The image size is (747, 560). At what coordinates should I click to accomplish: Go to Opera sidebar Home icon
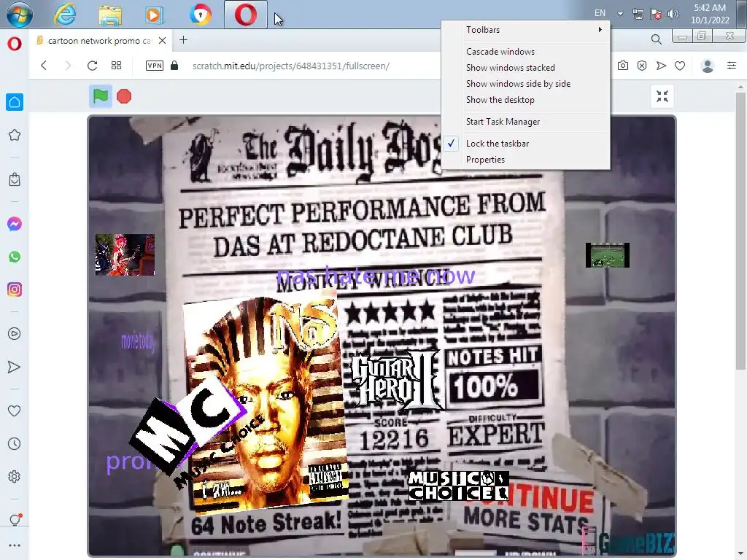click(x=15, y=102)
